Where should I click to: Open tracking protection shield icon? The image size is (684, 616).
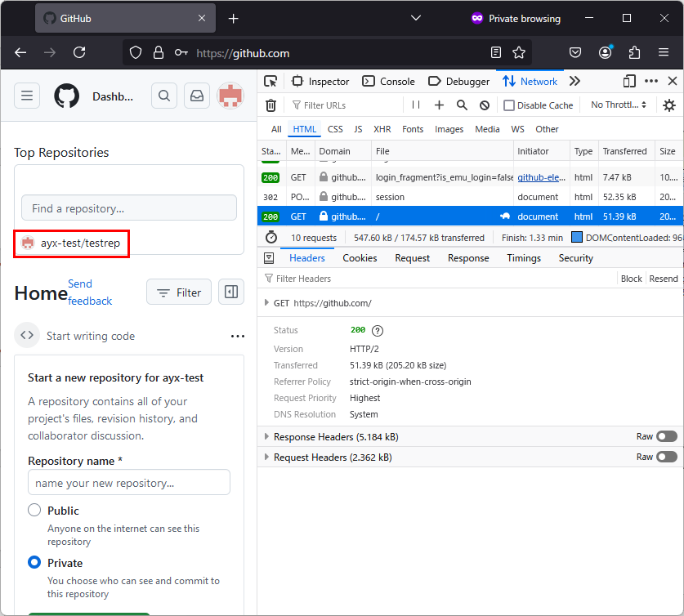(136, 53)
